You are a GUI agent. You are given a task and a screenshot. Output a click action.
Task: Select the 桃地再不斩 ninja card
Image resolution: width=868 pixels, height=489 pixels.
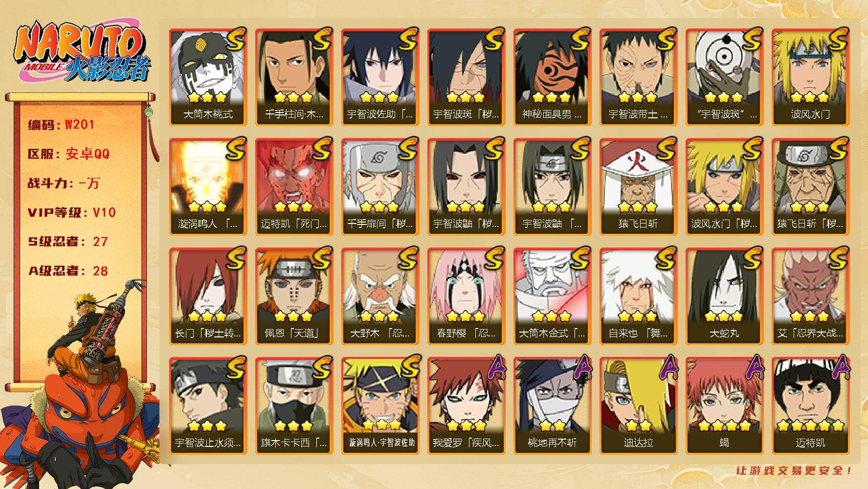[x=552, y=405]
